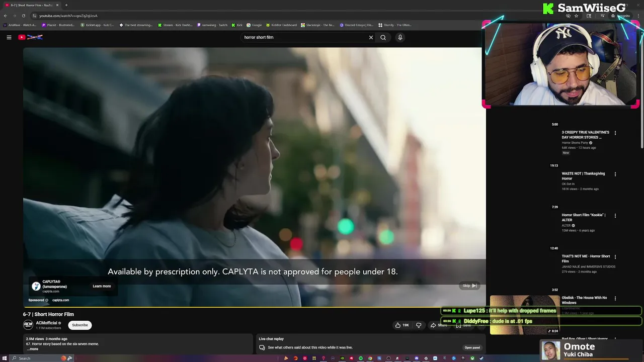Open Kicklet.app bookmark

click(97, 25)
